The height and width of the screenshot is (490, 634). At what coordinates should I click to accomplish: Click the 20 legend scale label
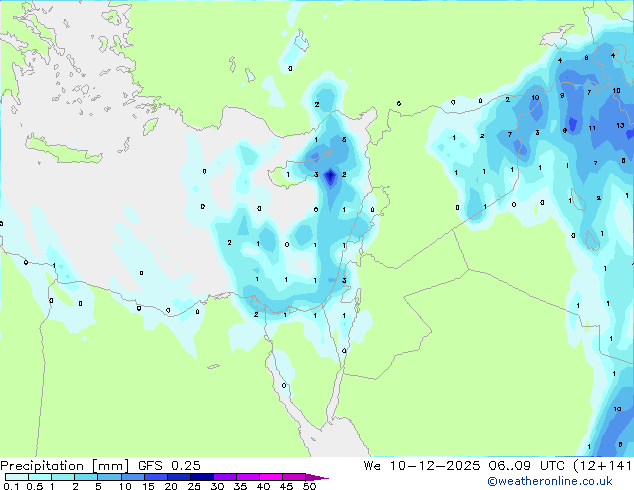[171, 486]
